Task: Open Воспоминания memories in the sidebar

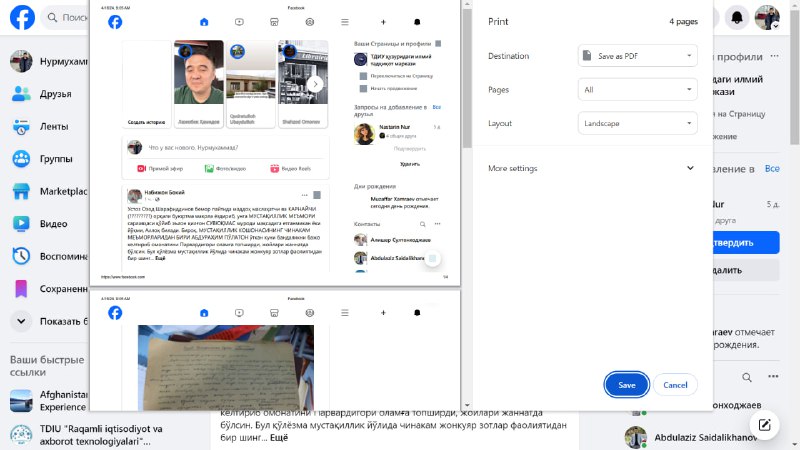Action: 48,256
